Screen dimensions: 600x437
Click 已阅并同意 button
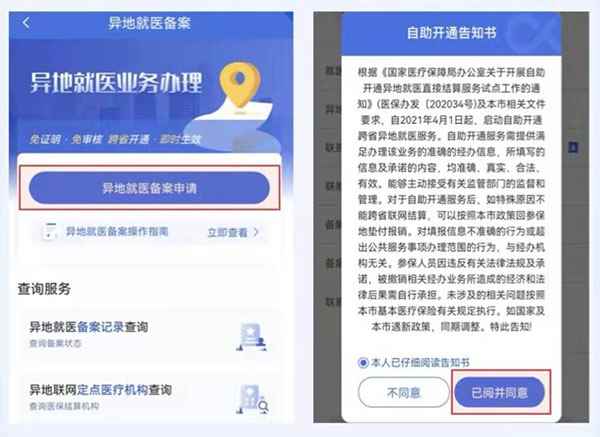(x=500, y=393)
